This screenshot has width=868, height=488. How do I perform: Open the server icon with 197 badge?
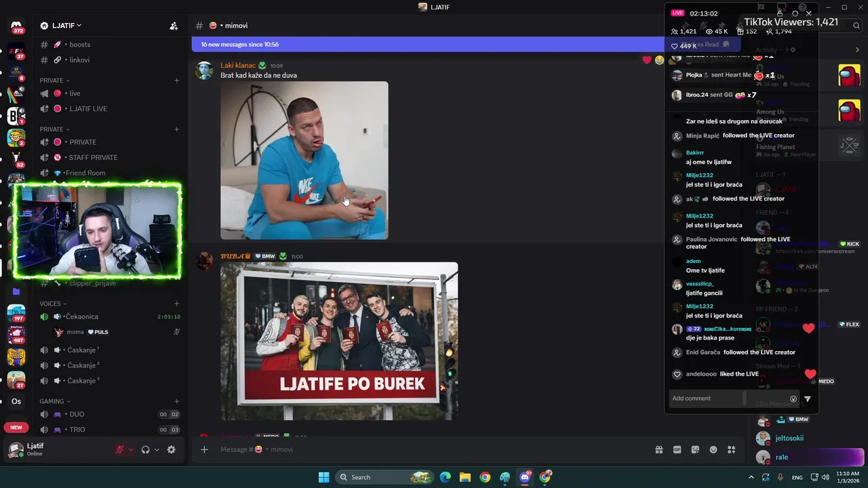(16, 314)
